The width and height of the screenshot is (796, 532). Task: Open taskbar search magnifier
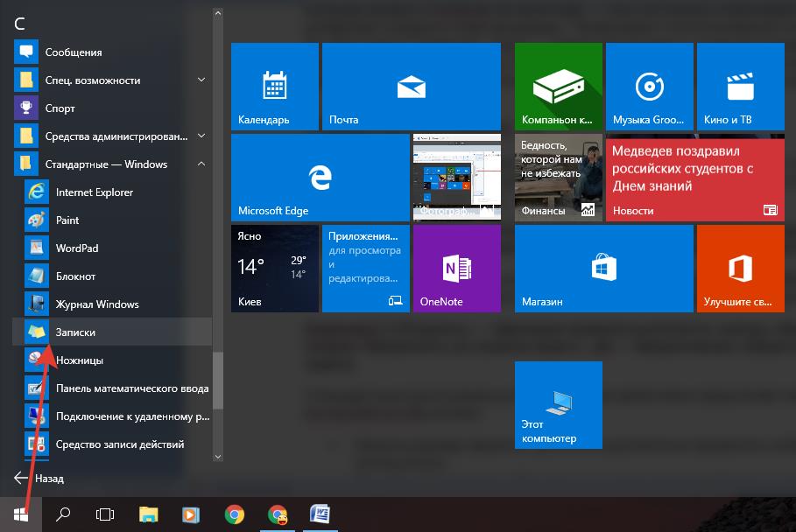(63, 514)
